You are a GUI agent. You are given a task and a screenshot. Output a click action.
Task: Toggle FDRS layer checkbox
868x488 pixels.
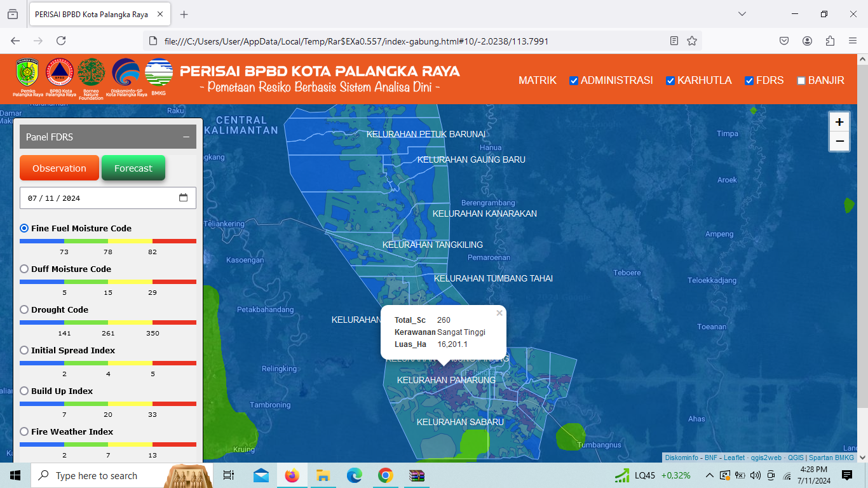[x=749, y=81]
